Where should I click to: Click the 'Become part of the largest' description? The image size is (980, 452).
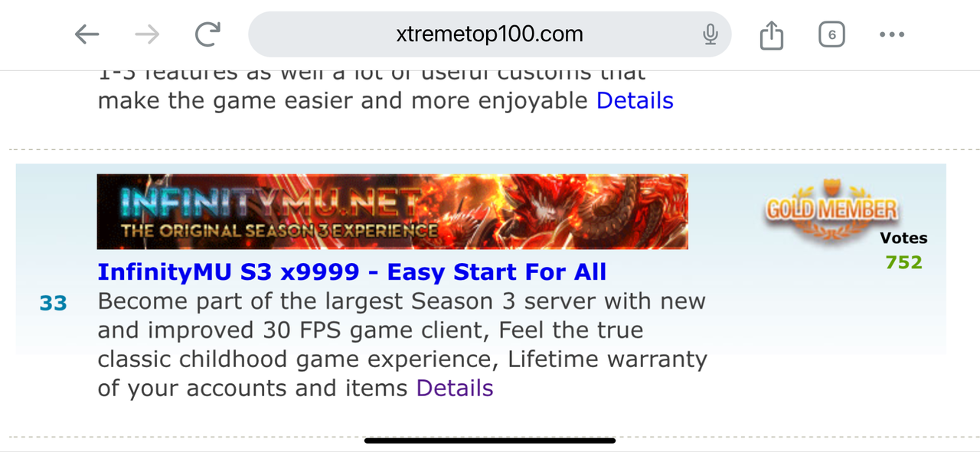click(x=403, y=344)
